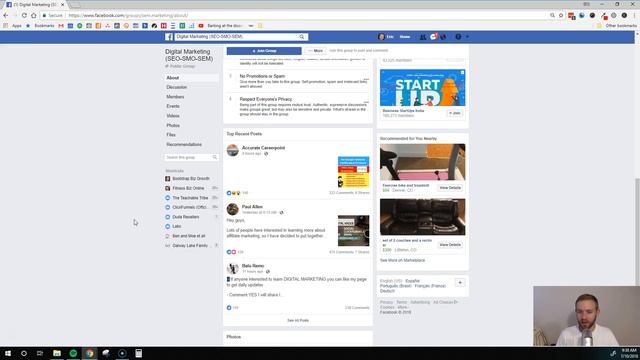Image resolution: width=640 pixels, height=360 pixels.
Task: Open Accurate Careerpoint post image thumbnail
Action: (x=353, y=172)
